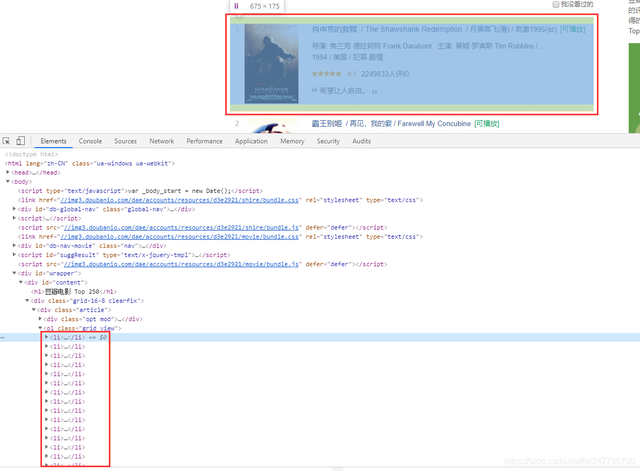This screenshot has width=640, height=471.
Task: Open the movie/bundle.js script link
Action: click(x=181, y=264)
